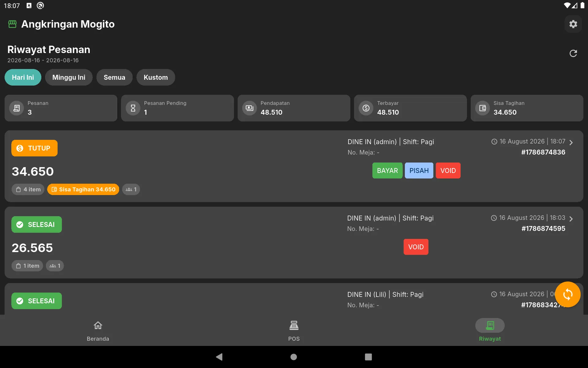Click the green BAYAR button
The height and width of the screenshot is (368, 588).
coord(387,171)
